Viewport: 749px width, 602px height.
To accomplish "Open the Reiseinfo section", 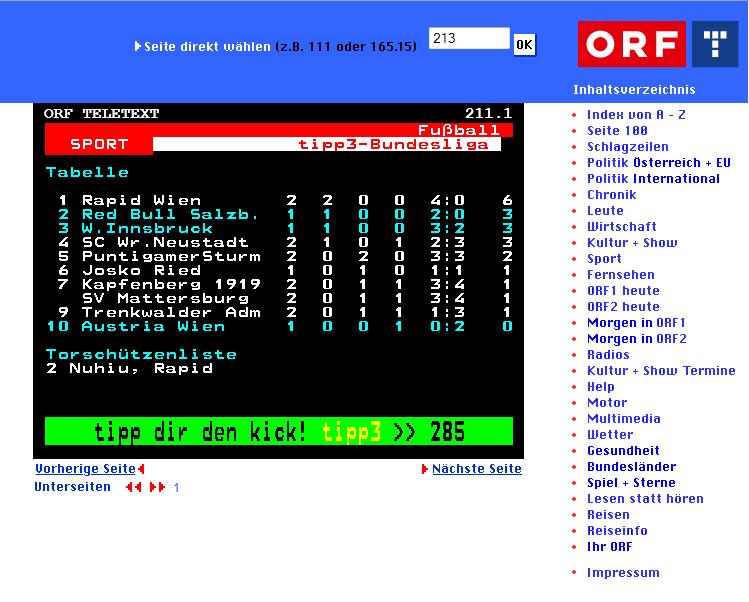I will [x=617, y=531].
